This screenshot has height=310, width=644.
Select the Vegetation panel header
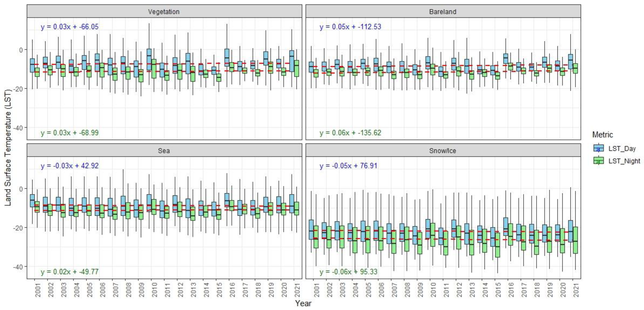pyautogui.click(x=164, y=12)
